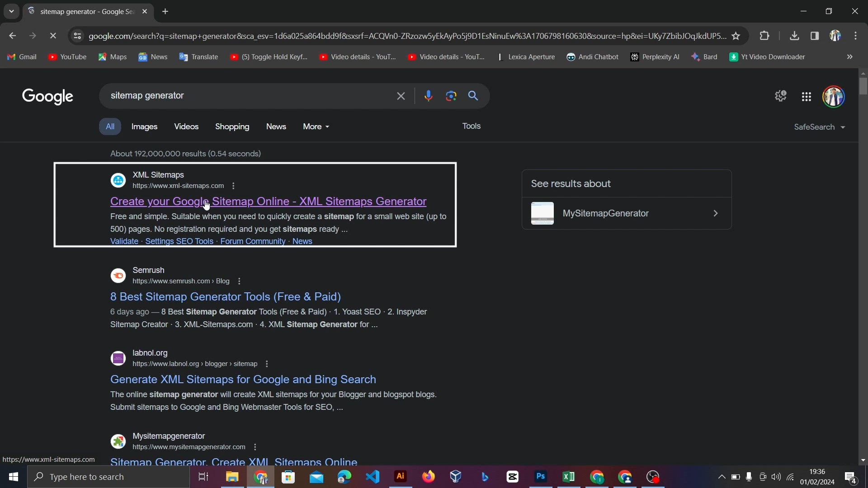Submit search with the magnifying glass icon

click(x=473, y=96)
